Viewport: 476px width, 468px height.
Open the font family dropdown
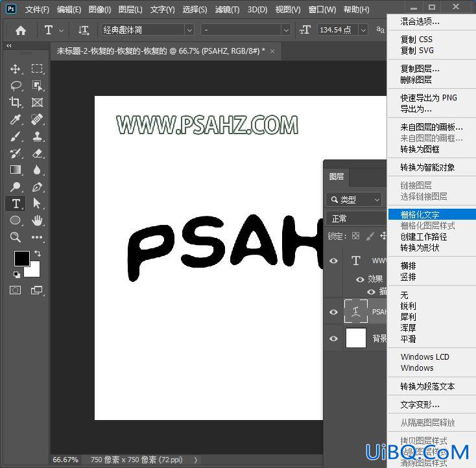pyautogui.click(x=189, y=30)
